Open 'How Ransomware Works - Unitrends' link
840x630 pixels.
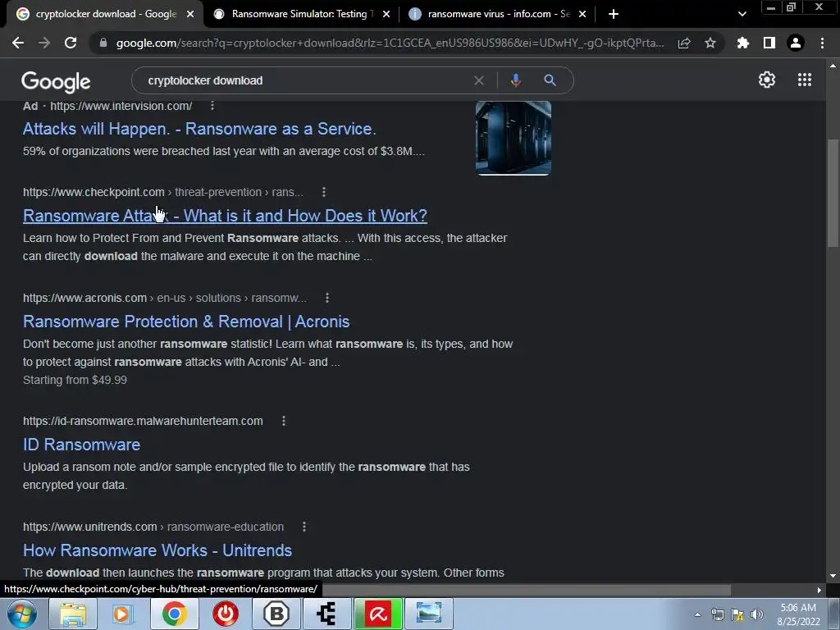coord(157,550)
